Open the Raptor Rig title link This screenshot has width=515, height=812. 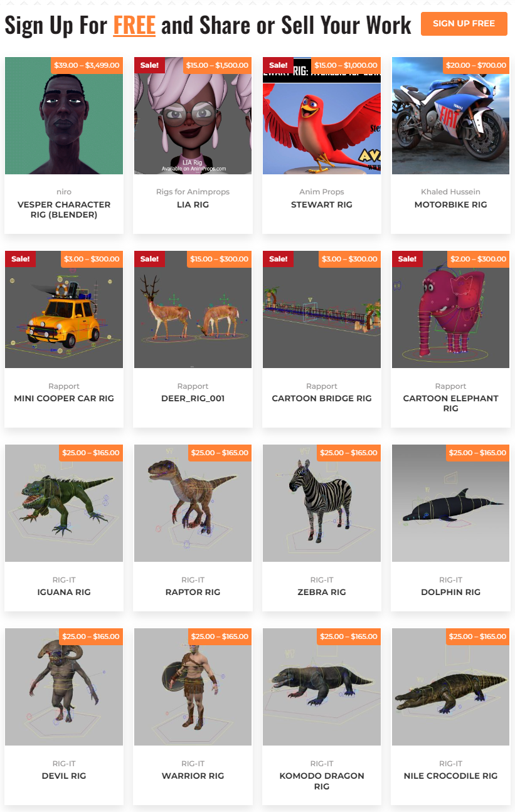(193, 592)
